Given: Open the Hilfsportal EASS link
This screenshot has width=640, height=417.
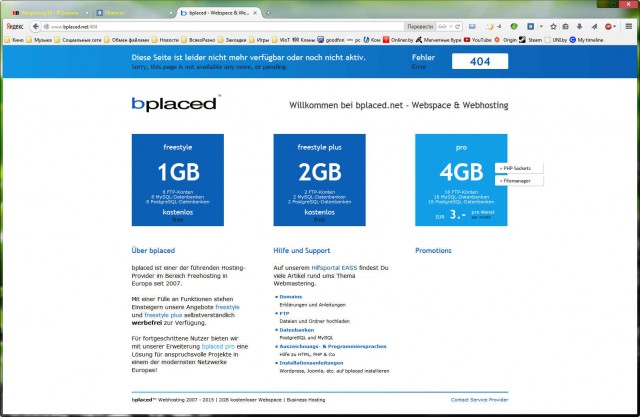Looking at the screenshot, I should point(334,268).
